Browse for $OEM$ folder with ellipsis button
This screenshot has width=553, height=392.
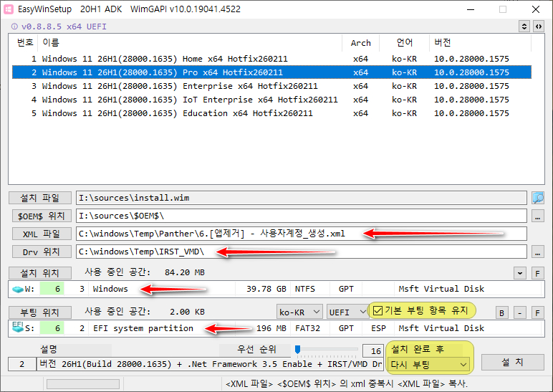(537, 216)
